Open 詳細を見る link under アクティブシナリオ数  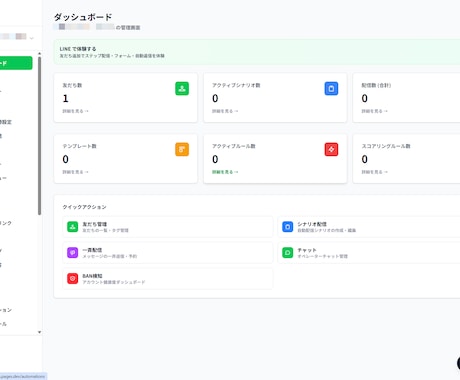click(x=225, y=111)
